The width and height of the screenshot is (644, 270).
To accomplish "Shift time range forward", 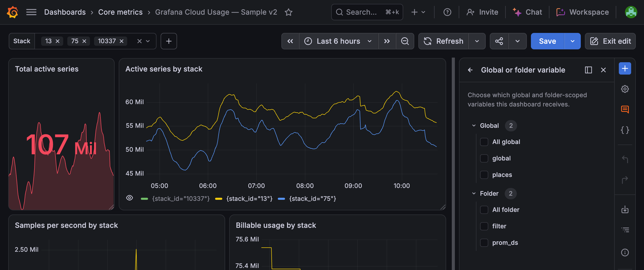I will click(x=387, y=41).
